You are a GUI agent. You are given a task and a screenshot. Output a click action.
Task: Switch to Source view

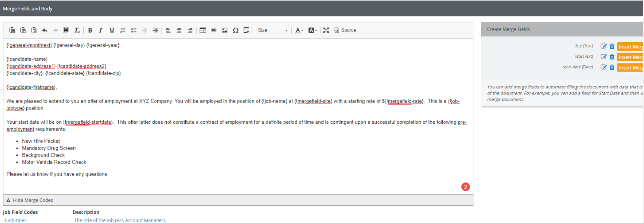point(345,30)
